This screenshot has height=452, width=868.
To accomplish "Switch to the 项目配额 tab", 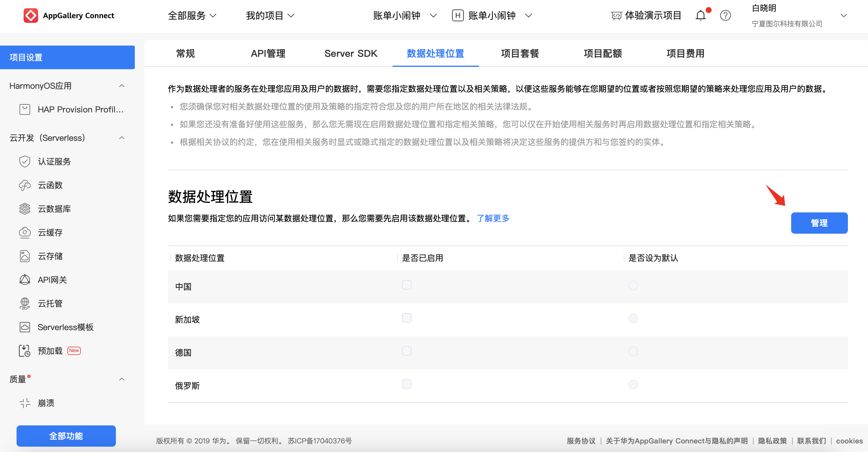I will [x=603, y=54].
